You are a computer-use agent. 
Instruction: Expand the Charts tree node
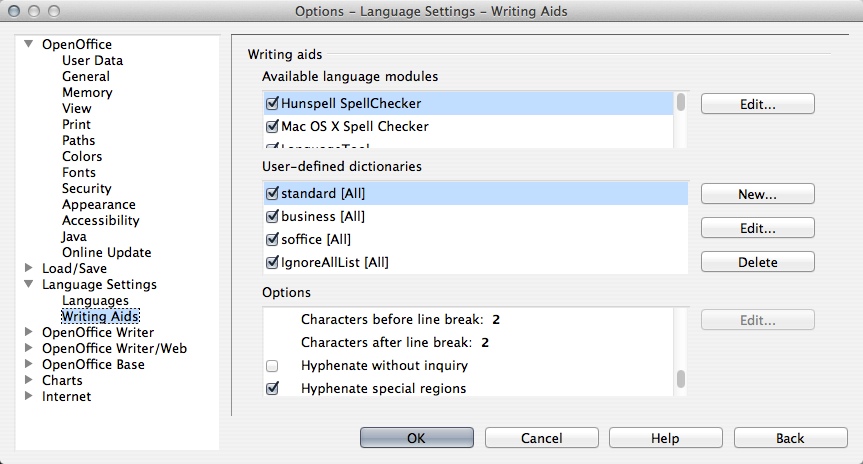coord(28,380)
